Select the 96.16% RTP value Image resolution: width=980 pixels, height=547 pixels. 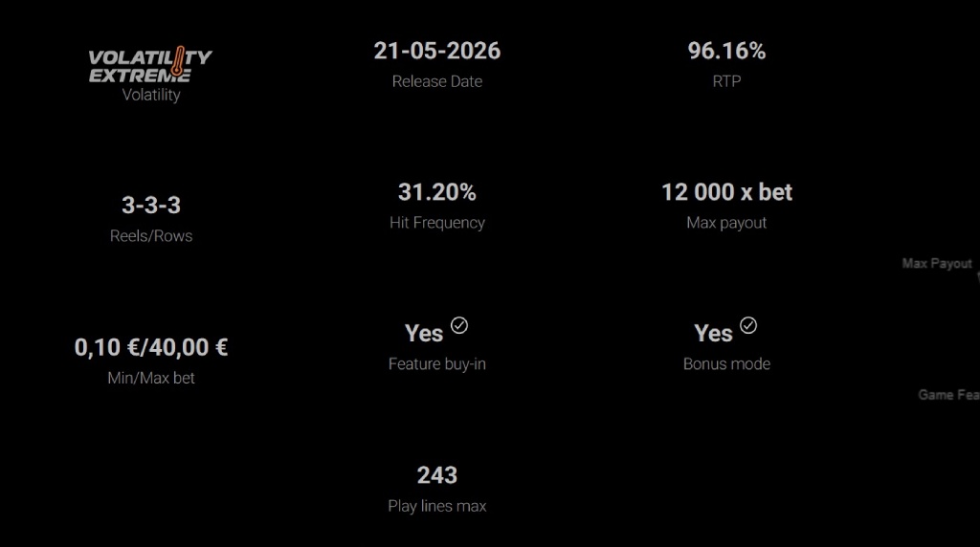coord(726,52)
